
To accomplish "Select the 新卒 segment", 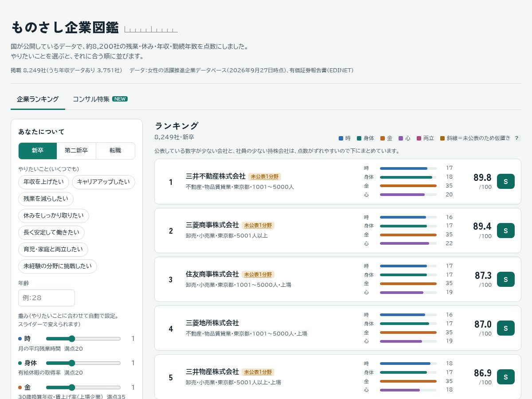I will (x=38, y=151).
